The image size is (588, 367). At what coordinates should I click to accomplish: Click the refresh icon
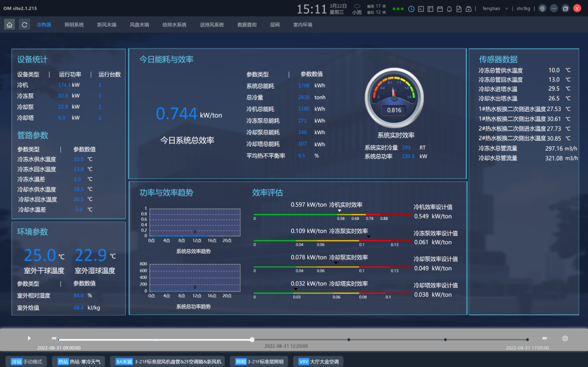(x=24, y=24)
